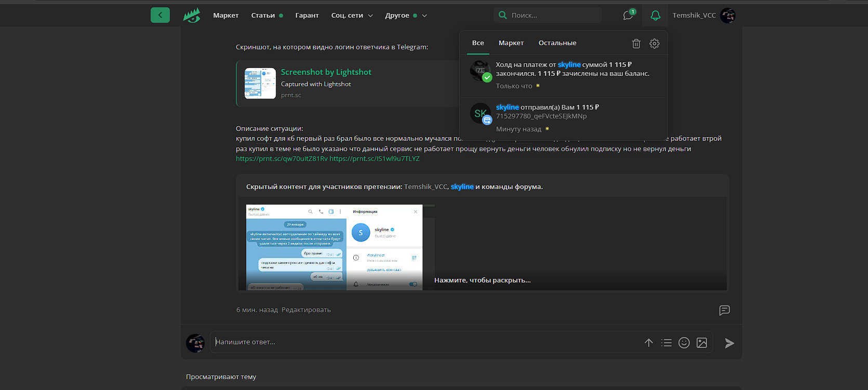Open the prnt.sc/IS1wl9u7TLYZ link
Image resolution: width=868 pixels, height=390 pixels.
pyautogui.click(x=375, y=159)
